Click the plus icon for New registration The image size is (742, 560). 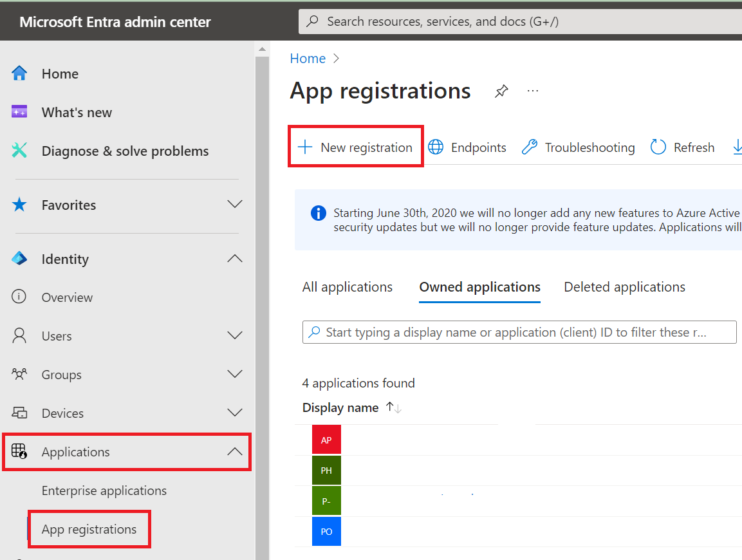tap(305, 147)
